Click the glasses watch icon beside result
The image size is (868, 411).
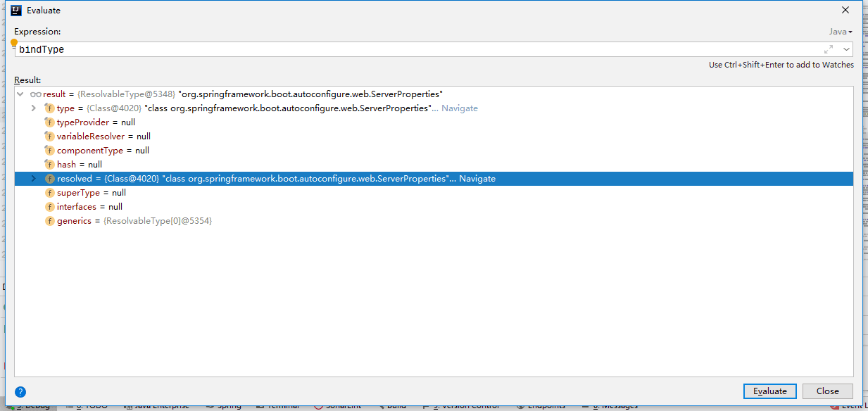click(36, 94)
